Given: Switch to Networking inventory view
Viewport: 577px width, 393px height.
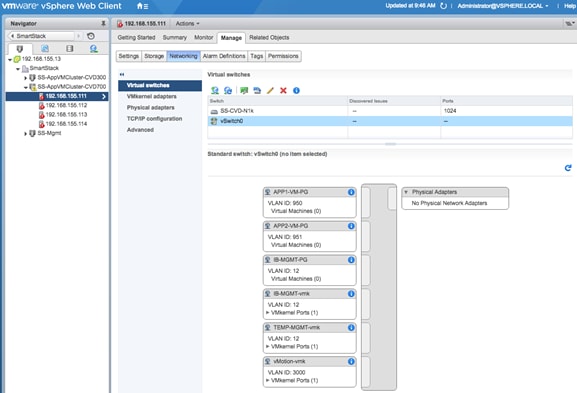Looking at the screenshot, I should pos(94,49).
